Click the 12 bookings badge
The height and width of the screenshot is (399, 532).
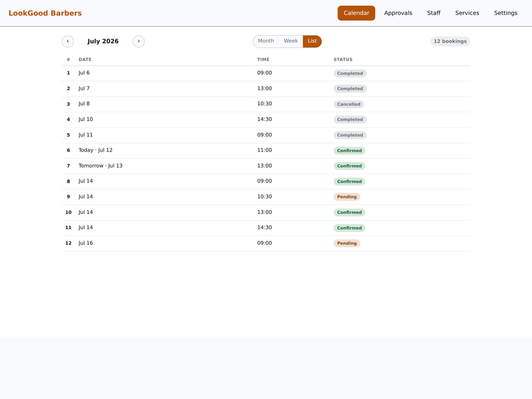pos(450,41)
